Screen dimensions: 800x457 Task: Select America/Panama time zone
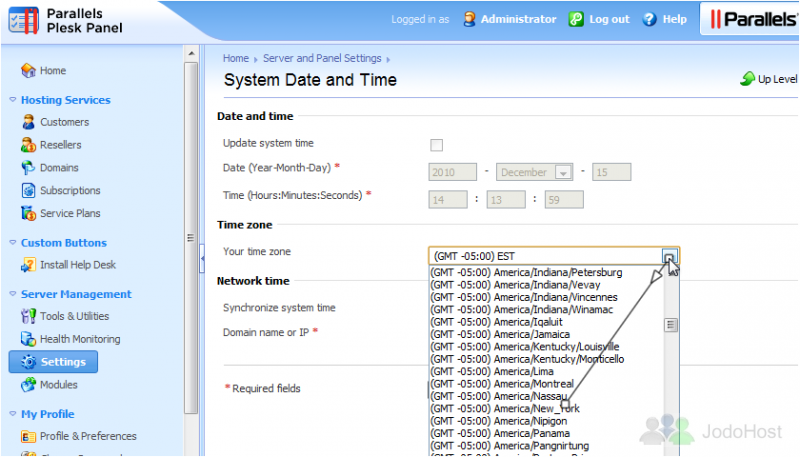(546, 433)
